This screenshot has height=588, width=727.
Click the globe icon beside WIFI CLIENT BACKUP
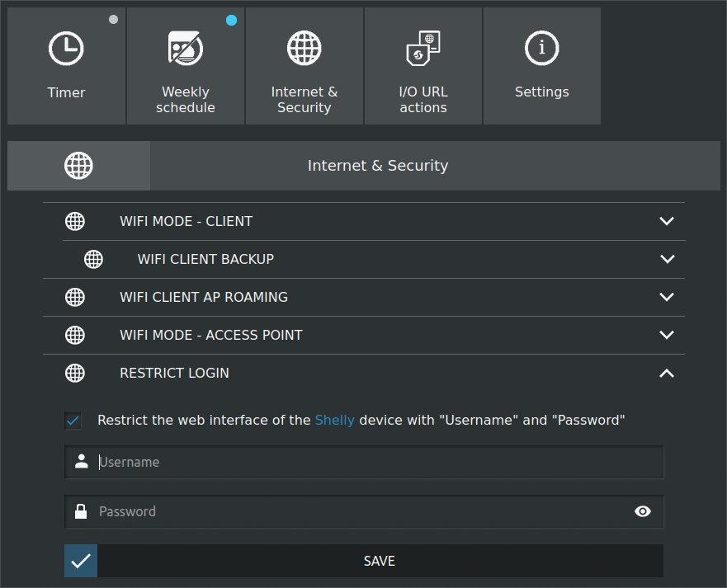93,259
